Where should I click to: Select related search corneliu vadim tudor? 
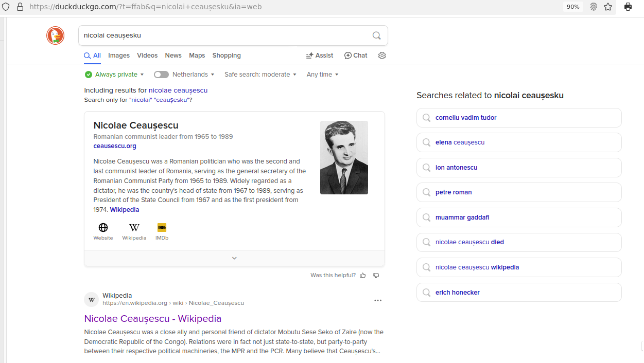coord(519,118)
